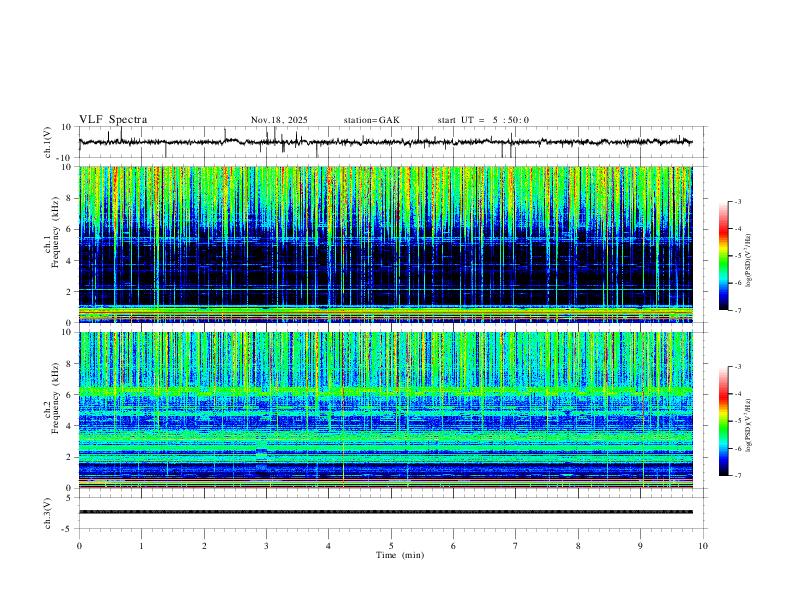Click the "Time (min)" axis title
Viewport: 792px width, 612px height.
[x=400, y=555]
